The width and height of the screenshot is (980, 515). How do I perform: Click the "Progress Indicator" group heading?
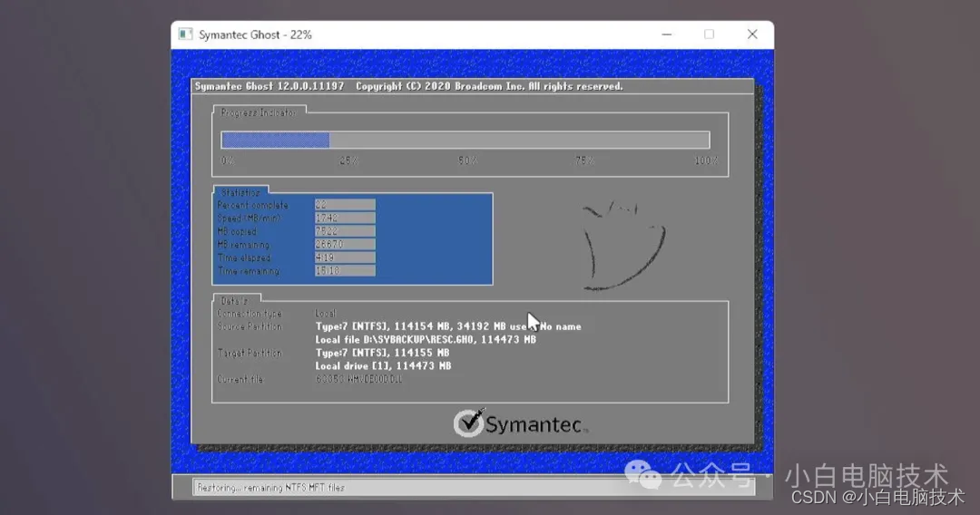click(258, 113)
